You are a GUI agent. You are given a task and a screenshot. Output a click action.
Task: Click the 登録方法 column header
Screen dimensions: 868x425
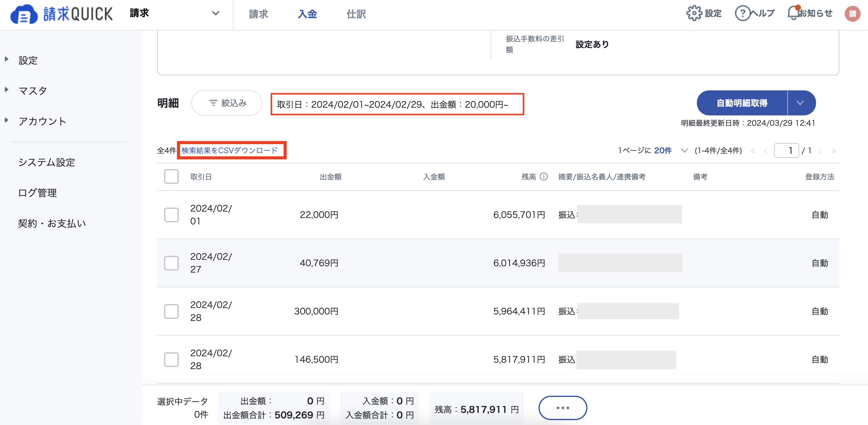[819, 177]
